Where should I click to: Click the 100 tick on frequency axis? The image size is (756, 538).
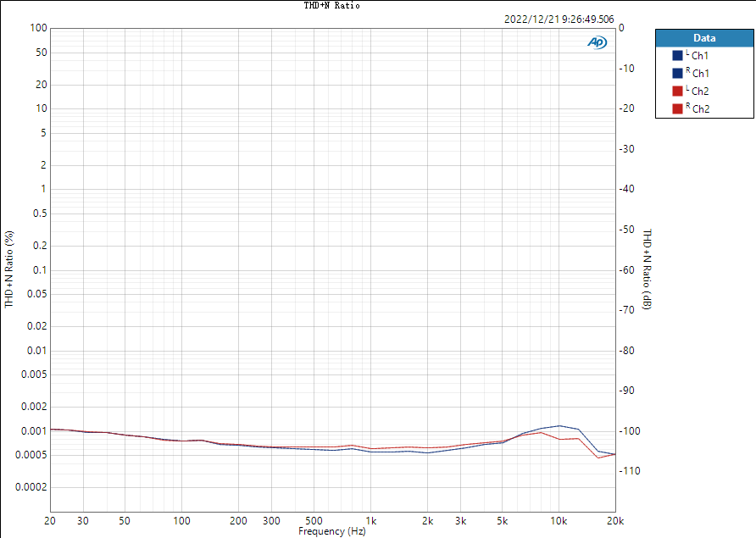tap(181, 521)
